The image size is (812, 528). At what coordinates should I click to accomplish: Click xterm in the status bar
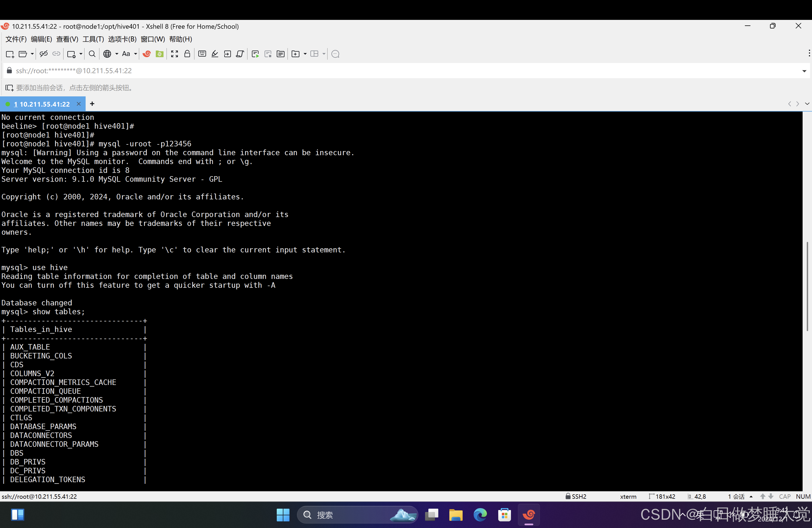[628, 497]
